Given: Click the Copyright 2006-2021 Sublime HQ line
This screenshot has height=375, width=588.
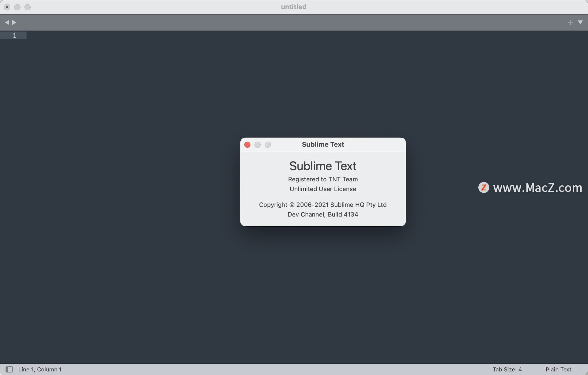Looking at the screenshot, I should click(x=323, y=205).
